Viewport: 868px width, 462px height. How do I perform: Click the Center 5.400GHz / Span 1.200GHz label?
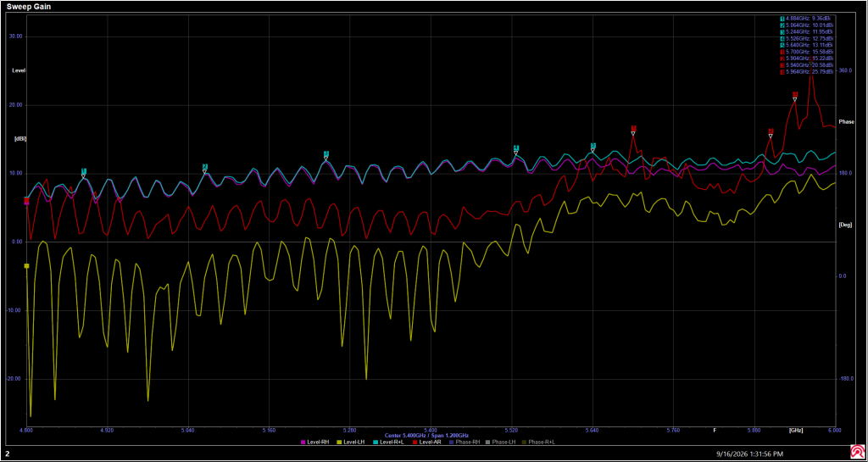[x=426, y=436]
